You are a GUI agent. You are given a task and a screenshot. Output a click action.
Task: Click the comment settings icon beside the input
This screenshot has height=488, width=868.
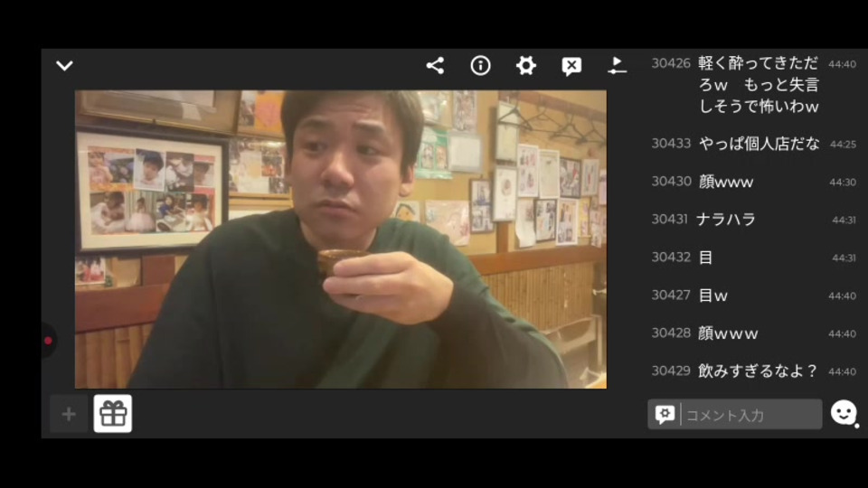click(665, 415)
